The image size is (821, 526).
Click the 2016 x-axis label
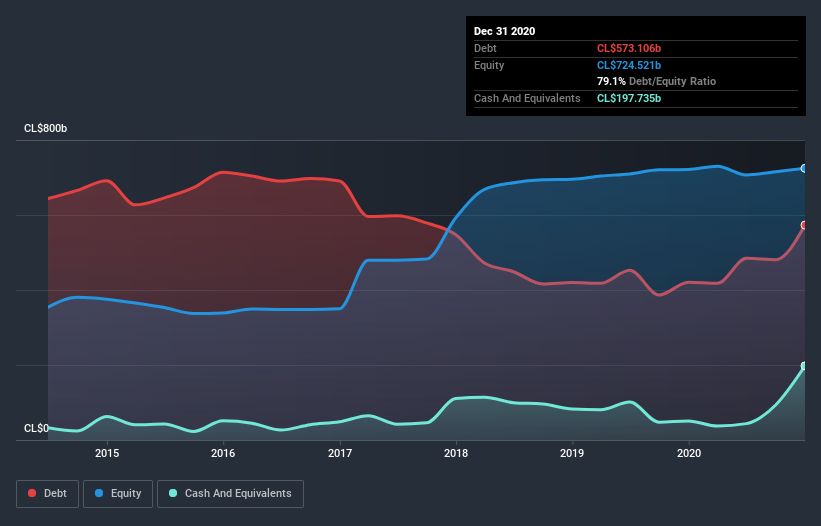tap(223, 453)
